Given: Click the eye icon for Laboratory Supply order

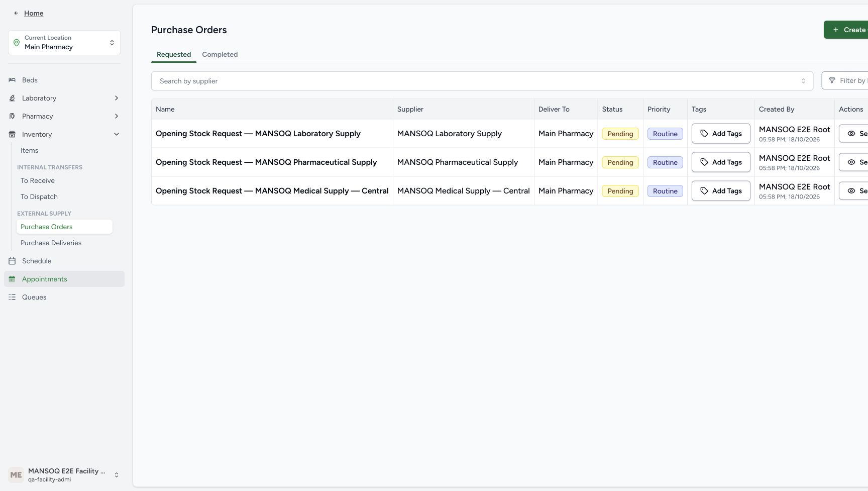Looking at the screenshot, I should click(851, 134).
